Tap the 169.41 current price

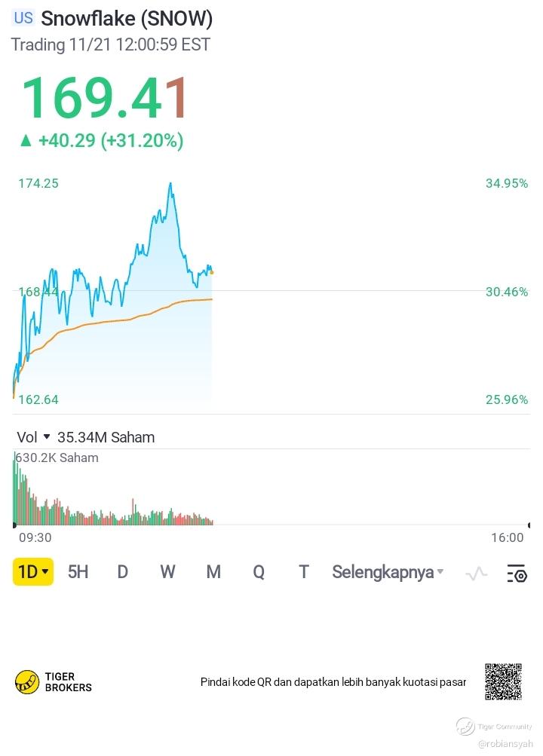tap(106, 98)
